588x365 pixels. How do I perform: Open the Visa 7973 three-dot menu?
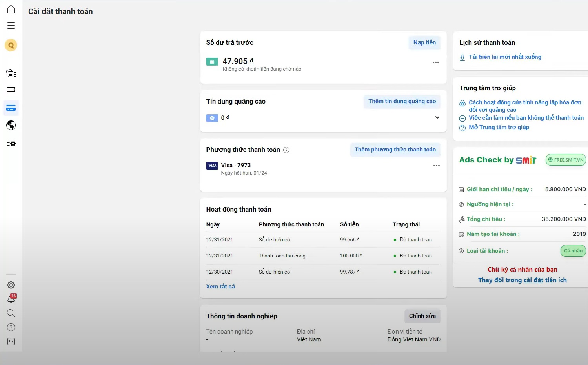(x=436, y=166)
